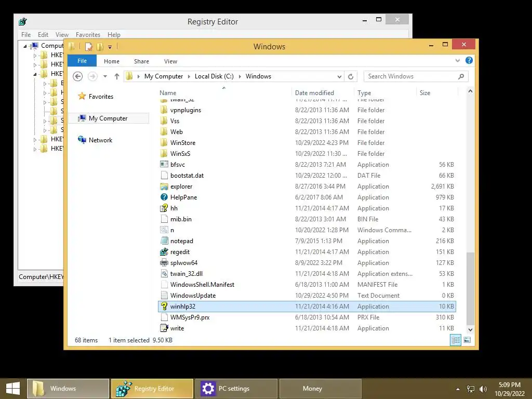This screenshot has width=532, height=399.
Task: Open Customize Quick Access Toolbar dropdown
Action: click(x=110, y=47)
